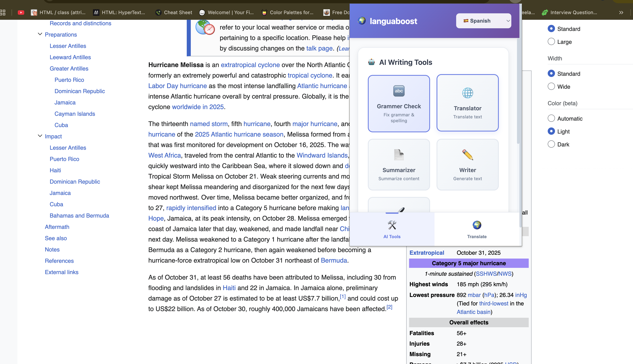Click the apps grid bookmark icon

click(3, 12)
